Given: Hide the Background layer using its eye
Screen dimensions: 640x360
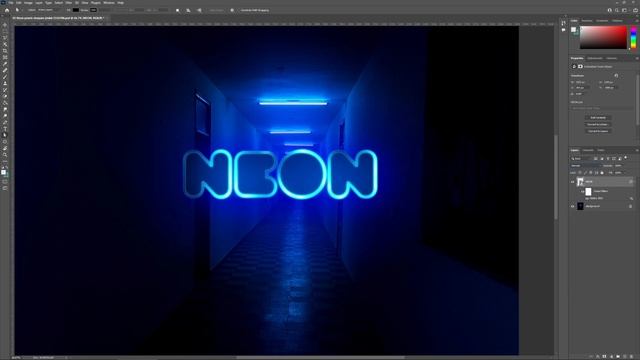Looking at the screenshot, I should click(573, 206).
